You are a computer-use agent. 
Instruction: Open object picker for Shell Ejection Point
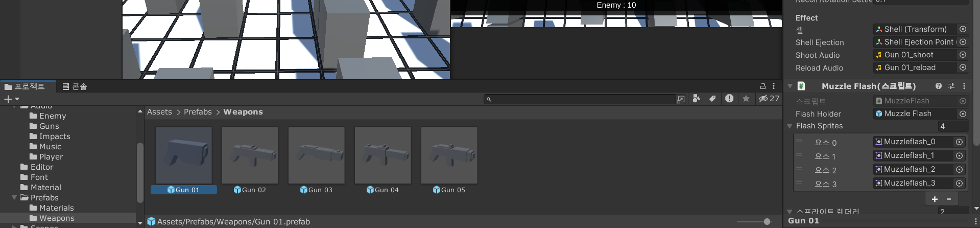point(963,42)
